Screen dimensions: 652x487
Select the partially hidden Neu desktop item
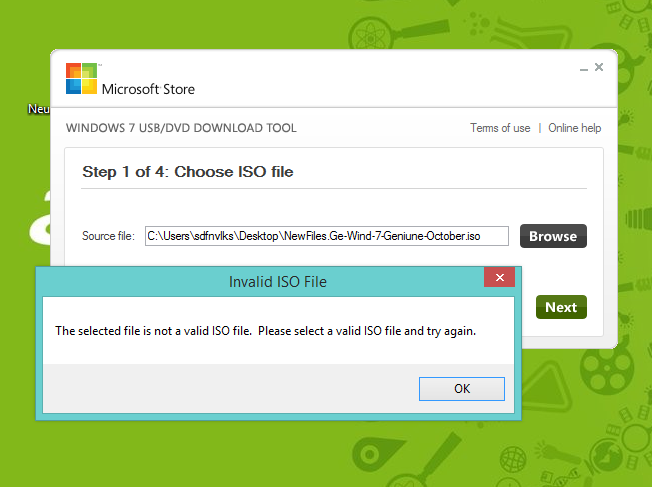coord(39,109)
